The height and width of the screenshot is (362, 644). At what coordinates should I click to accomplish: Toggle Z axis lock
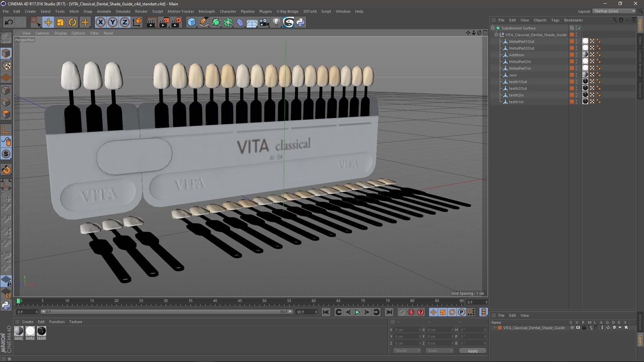click(125, 22)
